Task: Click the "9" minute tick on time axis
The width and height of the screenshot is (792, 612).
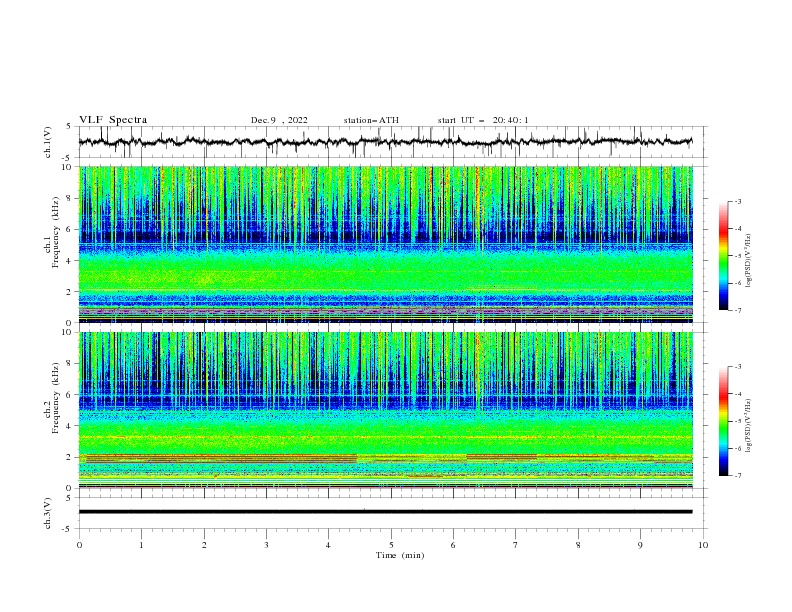Action: 640,545
